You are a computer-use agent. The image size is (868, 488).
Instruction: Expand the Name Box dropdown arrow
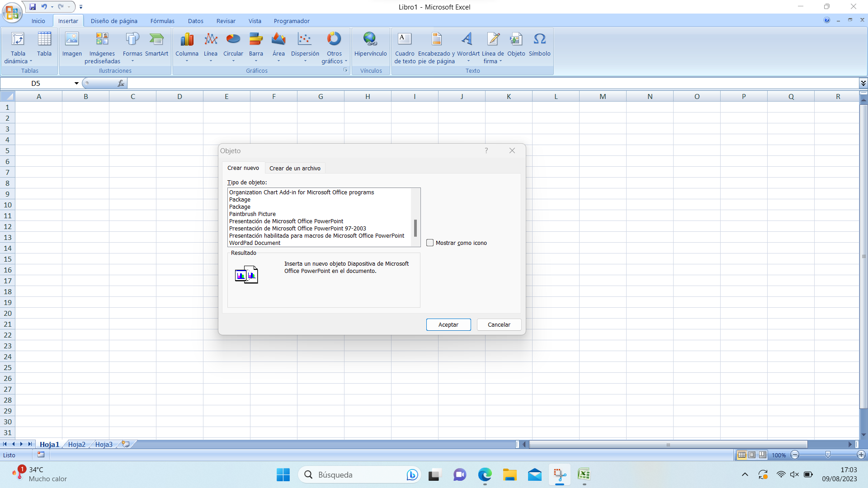point(76,83)
